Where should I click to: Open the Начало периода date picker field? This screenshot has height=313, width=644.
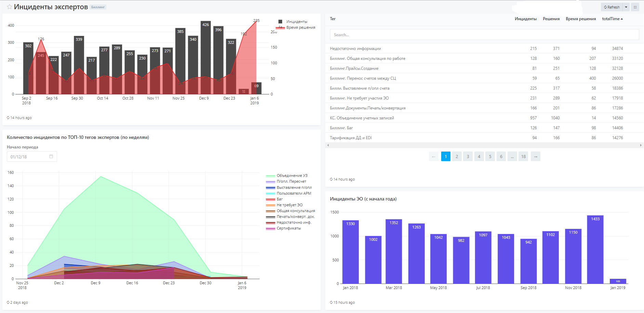32,157
